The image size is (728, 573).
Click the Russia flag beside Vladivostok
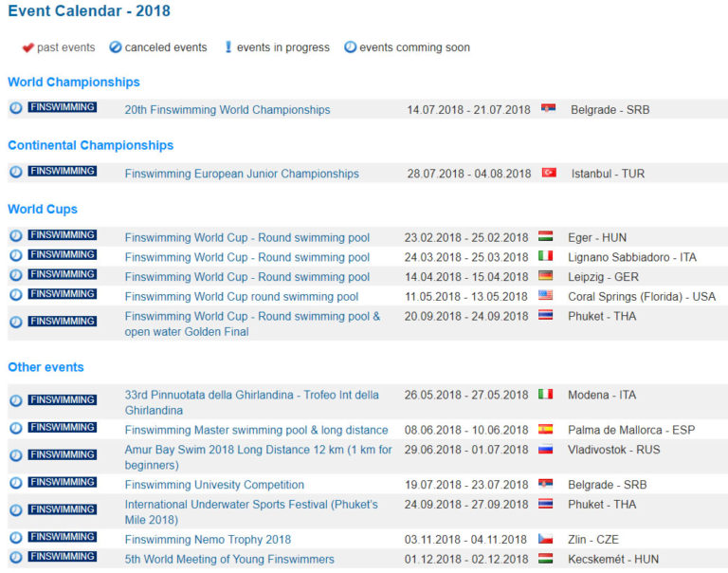[x=546, y=449]
